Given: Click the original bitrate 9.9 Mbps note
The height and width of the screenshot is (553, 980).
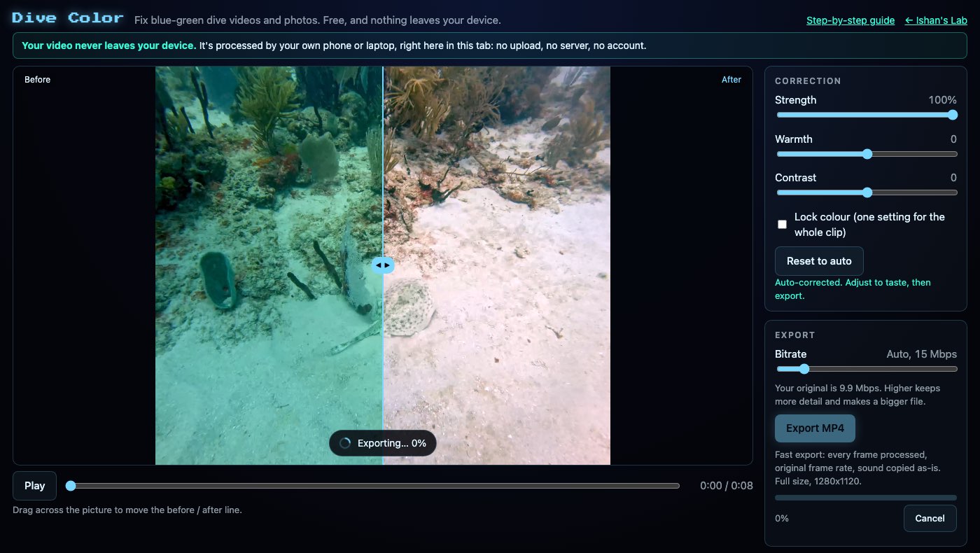Looking at the screenshot, I should (857, 395).
